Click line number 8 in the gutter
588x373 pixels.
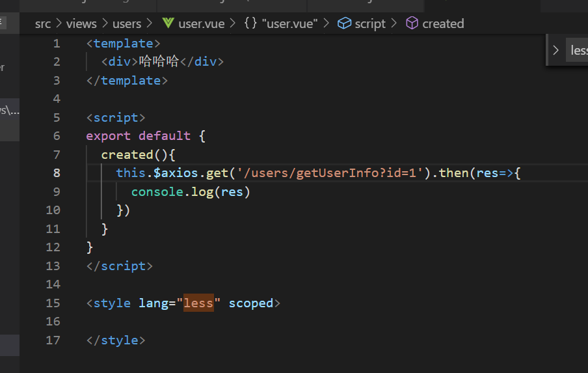pos(57,173)
